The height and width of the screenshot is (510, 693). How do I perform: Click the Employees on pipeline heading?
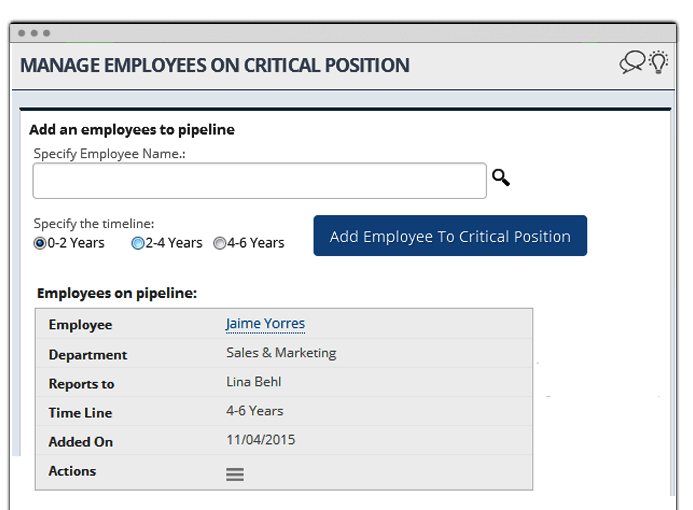[x=117, y=293]
